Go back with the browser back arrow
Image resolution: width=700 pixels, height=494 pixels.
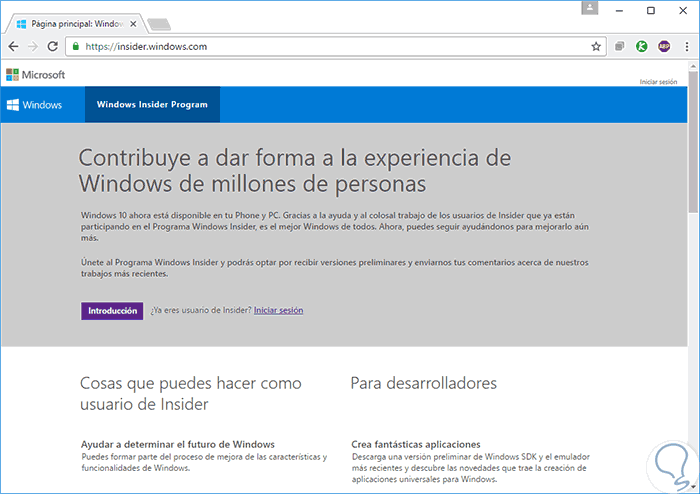click(x=13, y=46)
